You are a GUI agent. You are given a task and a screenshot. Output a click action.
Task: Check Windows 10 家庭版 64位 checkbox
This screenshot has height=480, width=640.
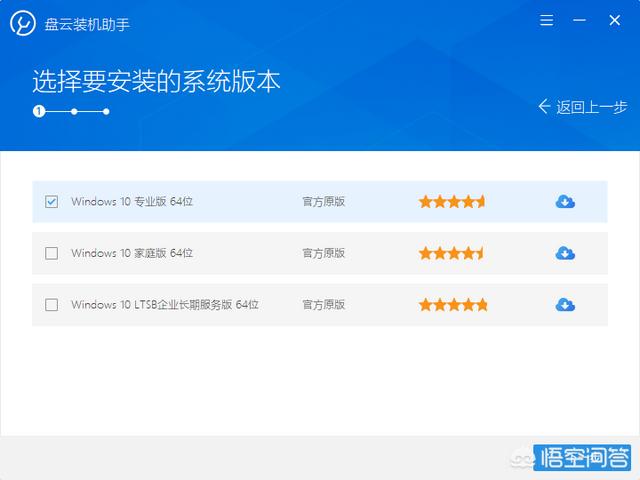pyautogui.click(x=51, y=253)
